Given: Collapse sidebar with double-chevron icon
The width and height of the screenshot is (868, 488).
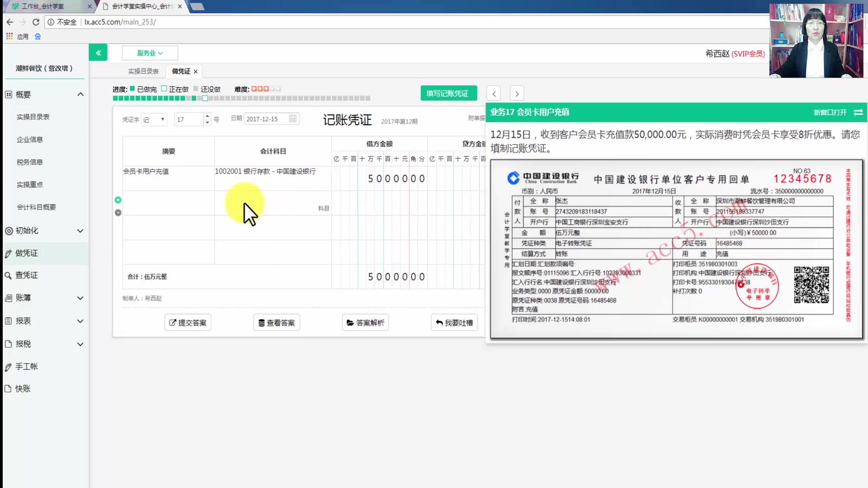Looking at the screenshot, I should 98,53.
